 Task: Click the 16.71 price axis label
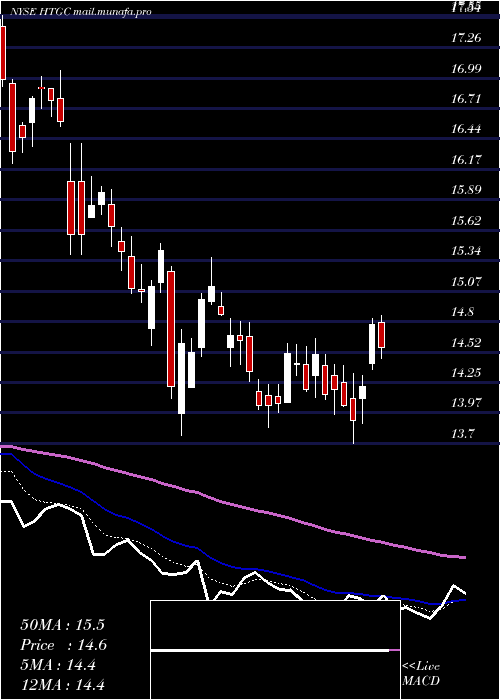[466, 99]
